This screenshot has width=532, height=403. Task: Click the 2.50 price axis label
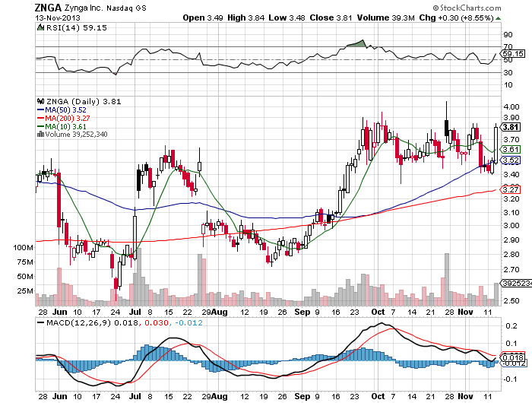[511, 301]
